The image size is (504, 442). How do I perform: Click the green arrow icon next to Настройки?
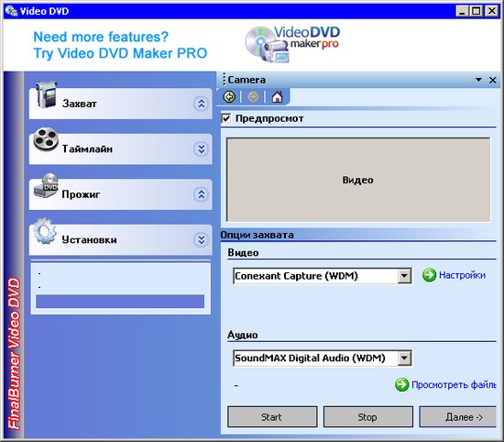point(429,275)
